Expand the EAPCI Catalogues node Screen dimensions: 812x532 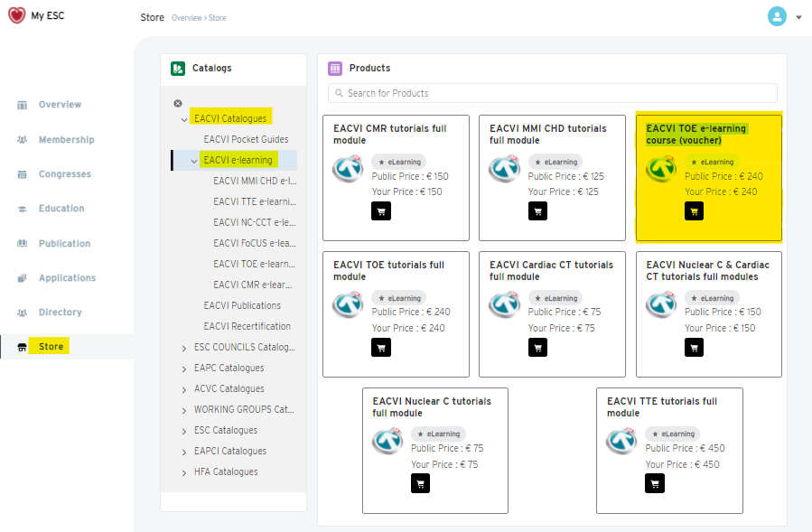[184, 452]
